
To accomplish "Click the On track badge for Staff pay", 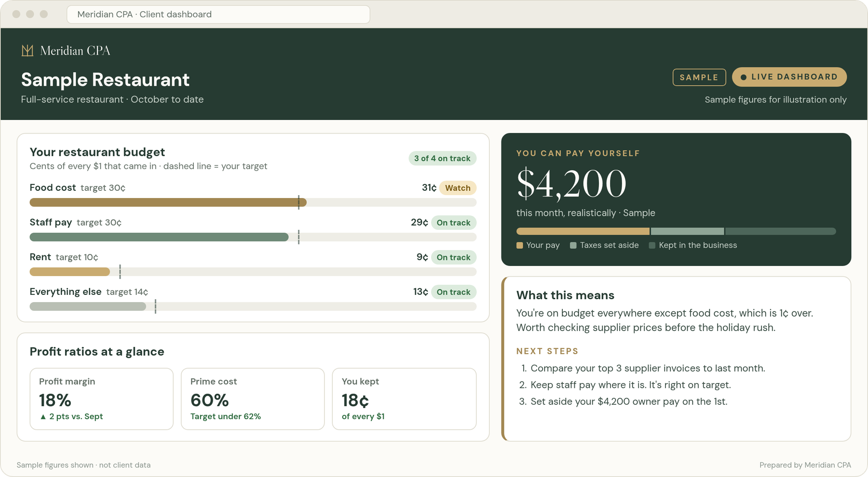I will click(x=453, y=223).
